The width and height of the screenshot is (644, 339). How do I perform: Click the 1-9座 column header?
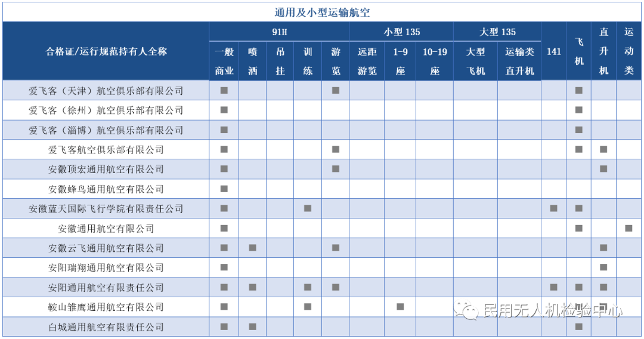pyautogui.click(x=400, y=61)
